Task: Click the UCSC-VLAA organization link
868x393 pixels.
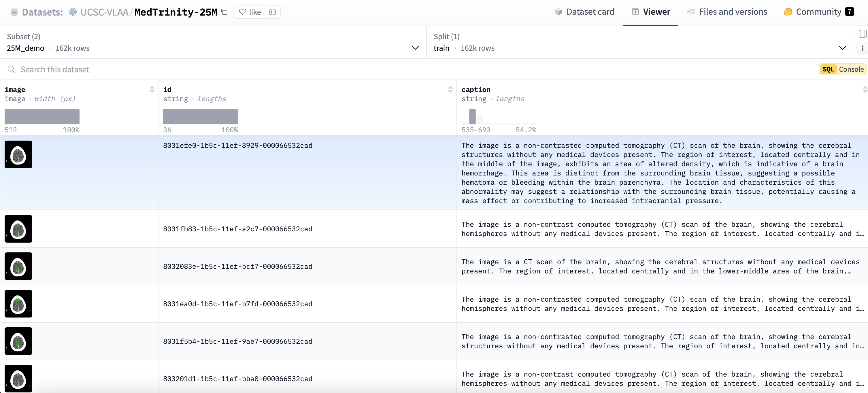Action: coord(104,12)
